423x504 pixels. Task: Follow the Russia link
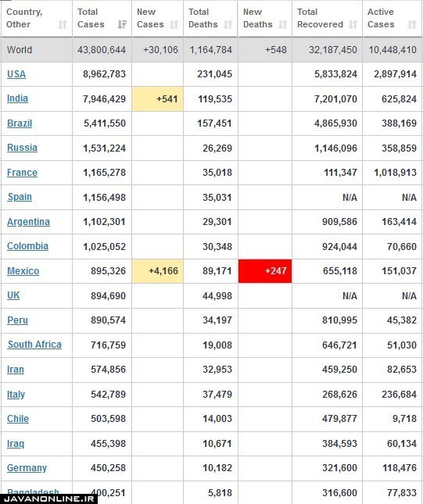coord(22,148)
